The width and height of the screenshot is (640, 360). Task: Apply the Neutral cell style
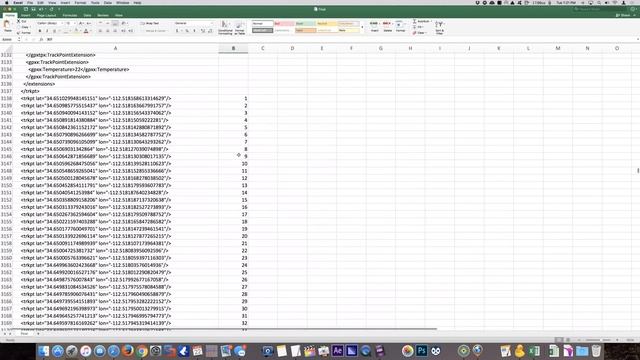pyautogui.click(x=327, y=24)
